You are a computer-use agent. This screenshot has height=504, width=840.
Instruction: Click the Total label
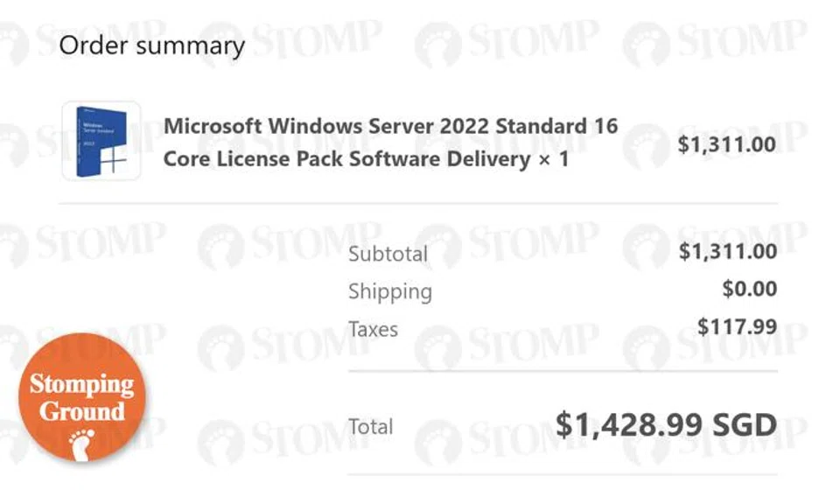[370, 427]
